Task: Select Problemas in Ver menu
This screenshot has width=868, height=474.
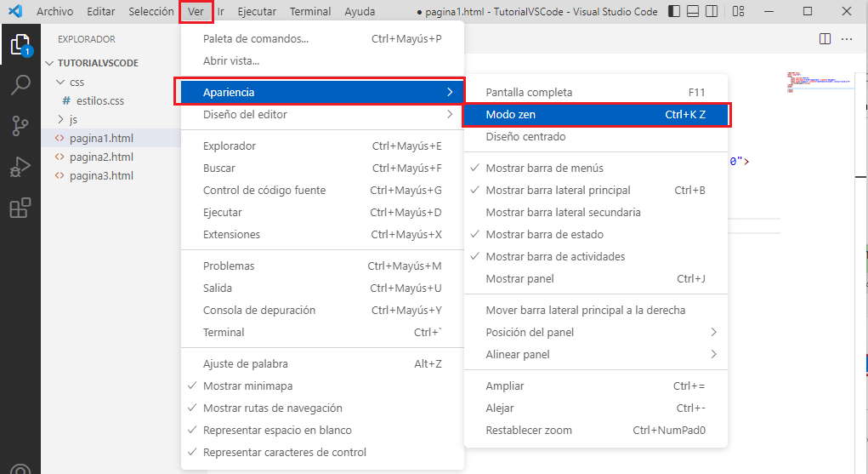Action: pos(322,266)
